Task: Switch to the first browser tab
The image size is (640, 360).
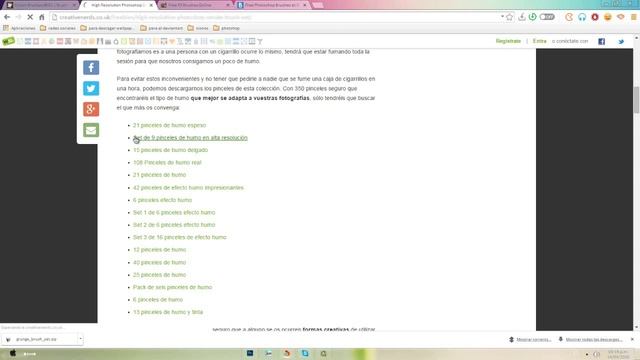Action: pyautogui.click(x=41, y=5)
